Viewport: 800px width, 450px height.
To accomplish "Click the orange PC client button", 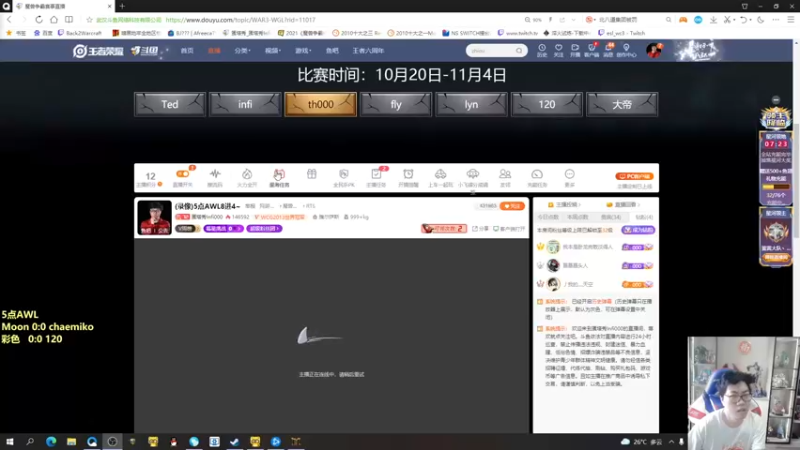I will coord(634,176).
